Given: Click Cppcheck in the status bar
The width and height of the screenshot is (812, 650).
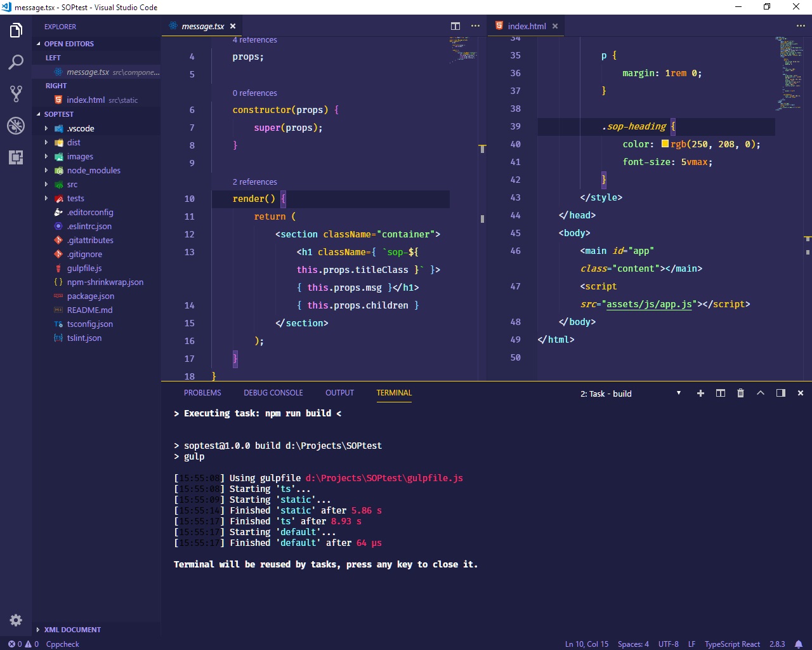Looking at the screenshot, I should pos(62,644).
